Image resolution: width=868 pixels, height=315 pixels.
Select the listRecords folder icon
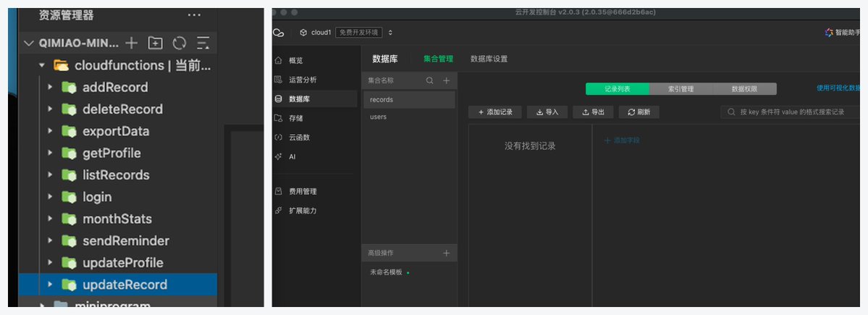(69, 175)
